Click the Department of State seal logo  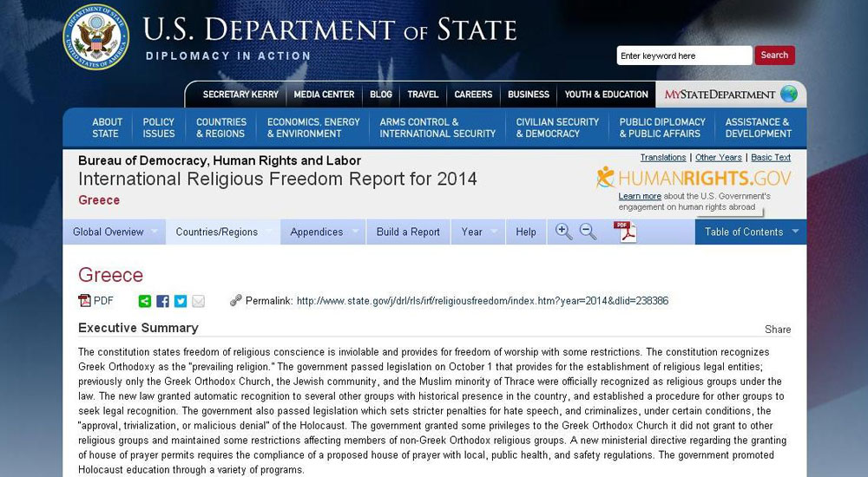(x=96, y=37)
